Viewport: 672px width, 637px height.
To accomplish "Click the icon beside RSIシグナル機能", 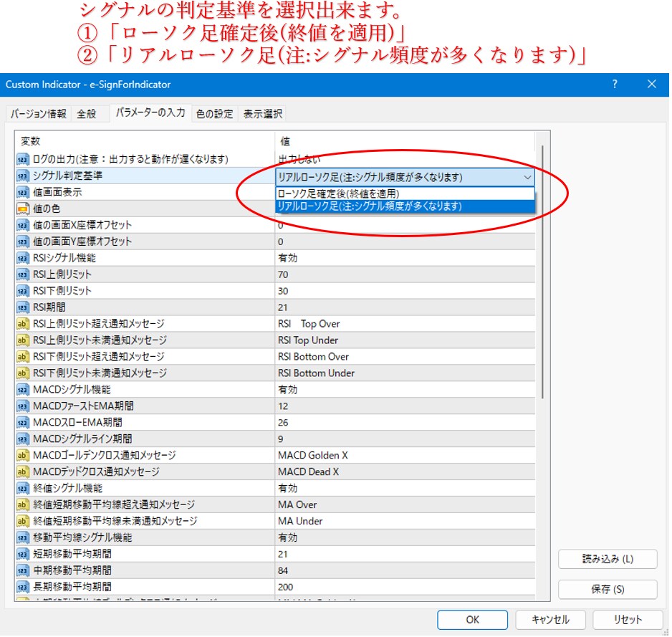I will click(22, 258).
